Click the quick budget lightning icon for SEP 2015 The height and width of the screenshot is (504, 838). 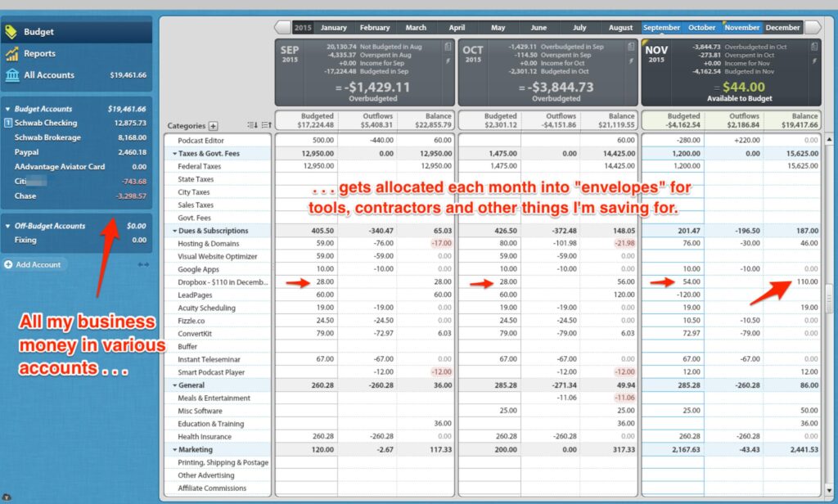[x=448, y=61]
